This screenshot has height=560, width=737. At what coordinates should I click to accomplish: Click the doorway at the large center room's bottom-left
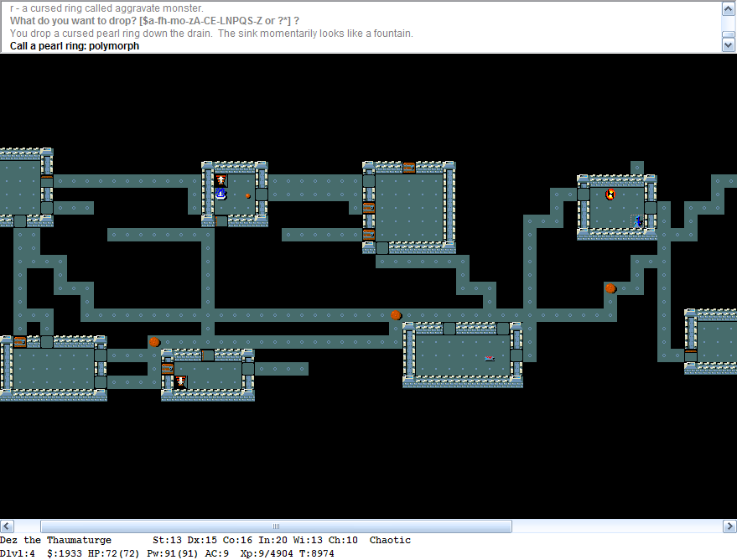[382, 247]
